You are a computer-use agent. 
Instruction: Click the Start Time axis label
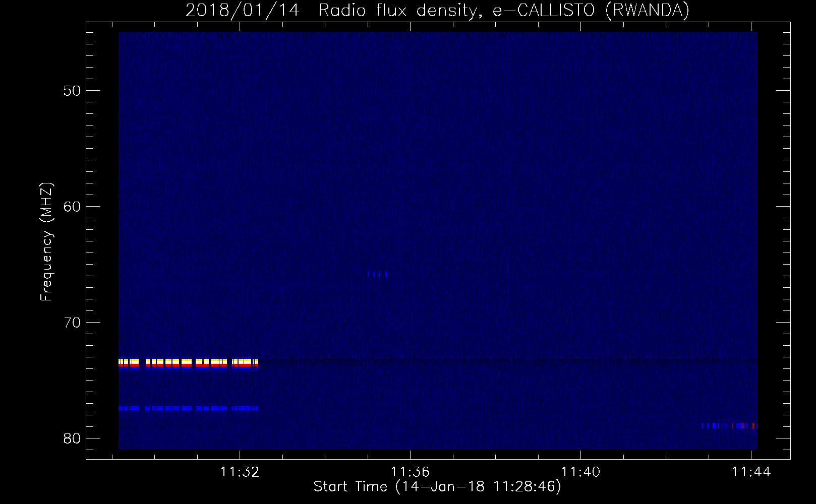click(437, 487)
